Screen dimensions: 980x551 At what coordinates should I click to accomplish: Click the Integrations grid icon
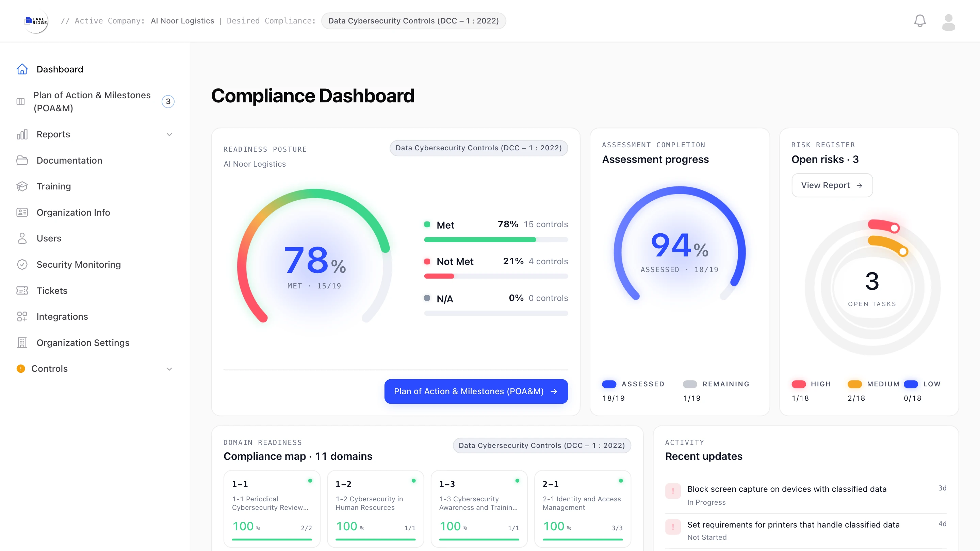[x=22, y=316]
